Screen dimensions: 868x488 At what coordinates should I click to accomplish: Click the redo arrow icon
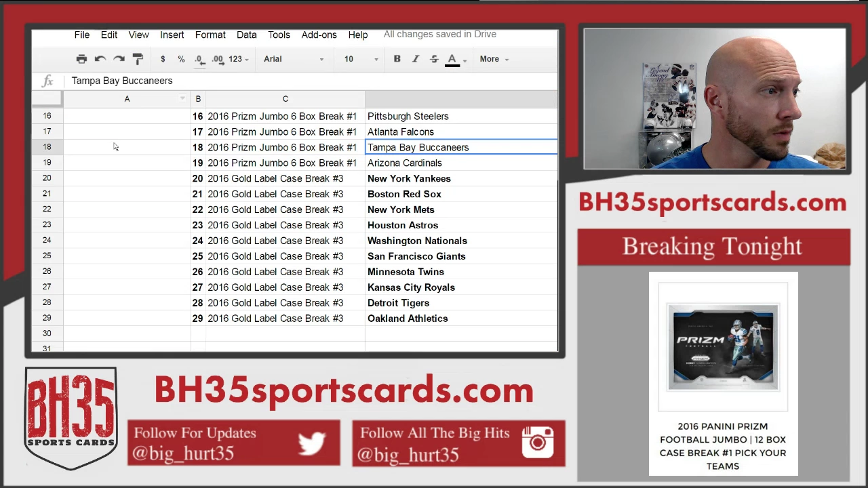(119, 59)
